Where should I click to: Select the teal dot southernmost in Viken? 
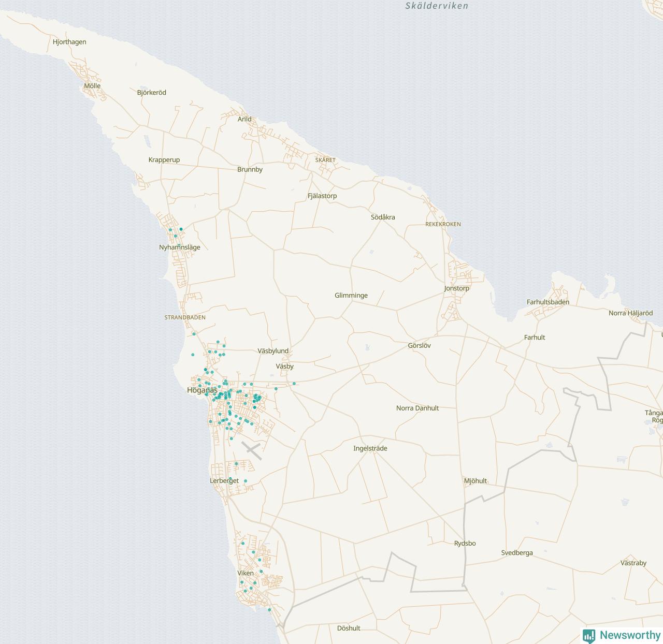269,610
